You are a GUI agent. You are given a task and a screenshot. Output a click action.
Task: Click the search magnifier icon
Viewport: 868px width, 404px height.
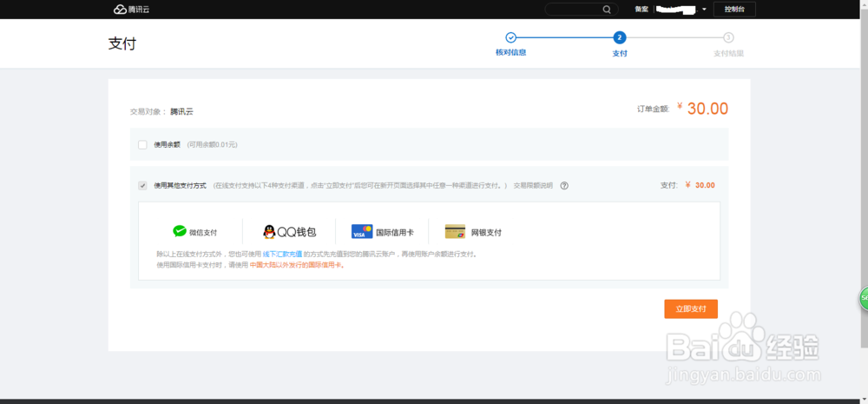coord(608,10)
